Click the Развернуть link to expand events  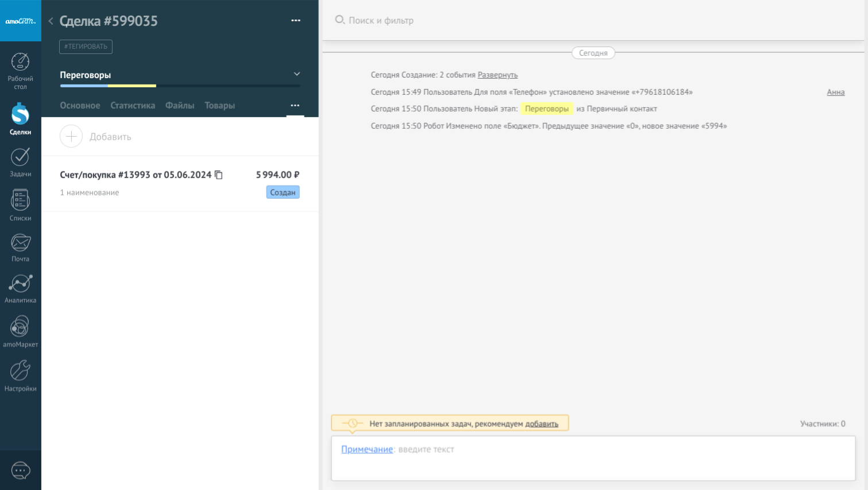497,75
